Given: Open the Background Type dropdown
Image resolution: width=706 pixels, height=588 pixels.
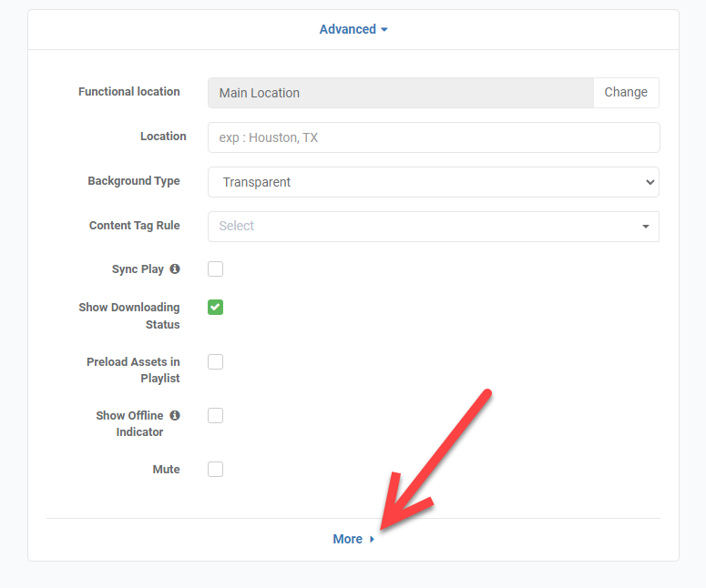Looking at the screenshot, I should point(434,182).
